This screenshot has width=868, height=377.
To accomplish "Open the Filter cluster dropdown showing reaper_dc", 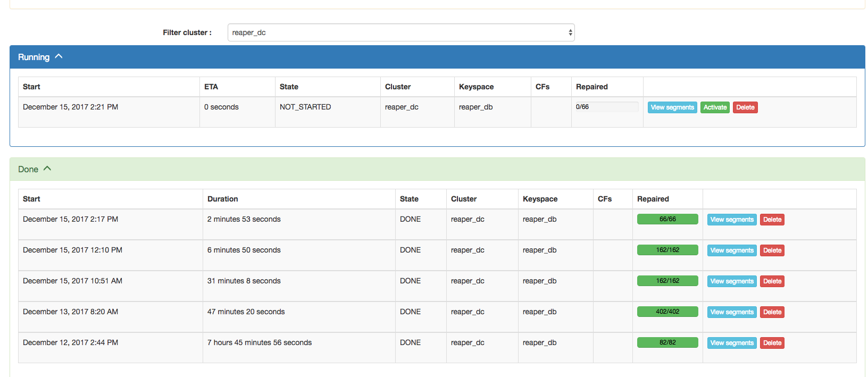I will tap(401, 32).
